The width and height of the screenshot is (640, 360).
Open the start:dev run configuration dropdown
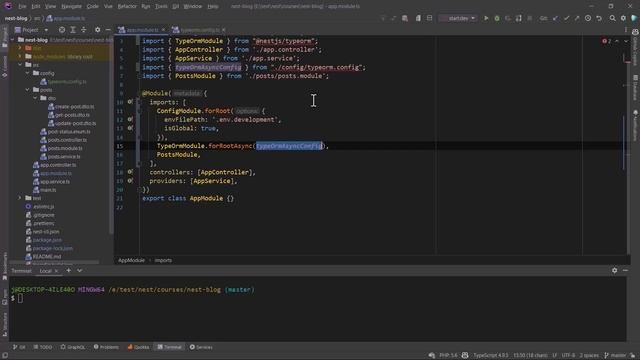(x=458, y=18)
